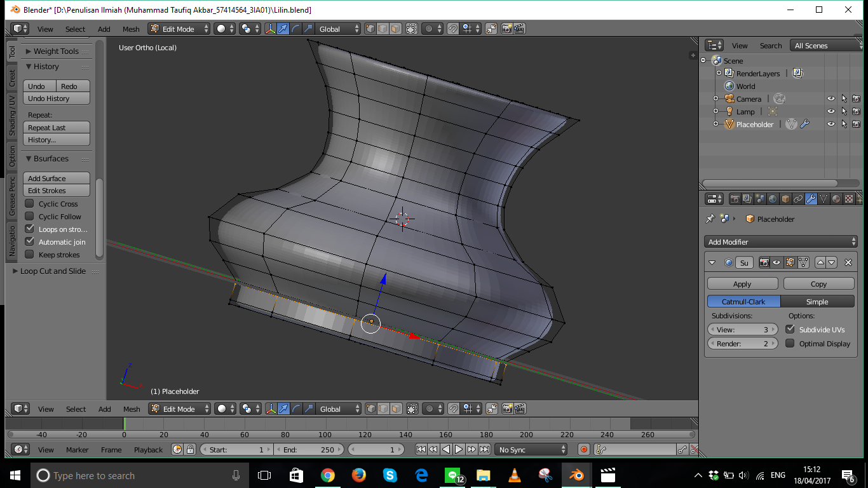Collapse the History panel
The width and height of the screenshot is (868, 488).
[29, 66]
